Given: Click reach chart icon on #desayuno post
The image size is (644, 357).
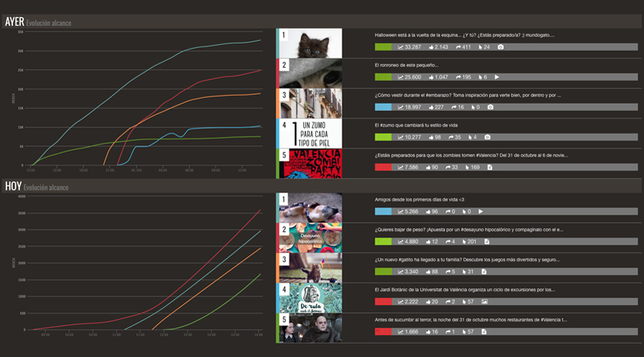Looking at the screenshot, I should coord(401,242).
